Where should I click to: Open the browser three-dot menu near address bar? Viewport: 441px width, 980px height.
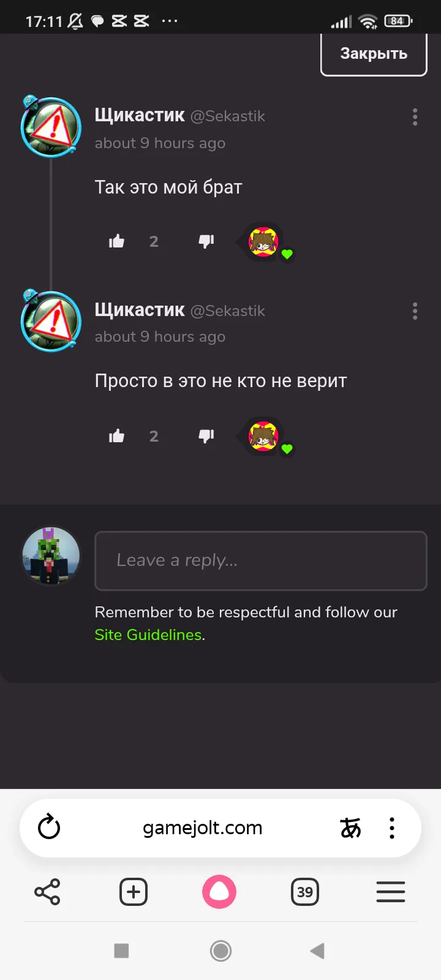point(392,828)
